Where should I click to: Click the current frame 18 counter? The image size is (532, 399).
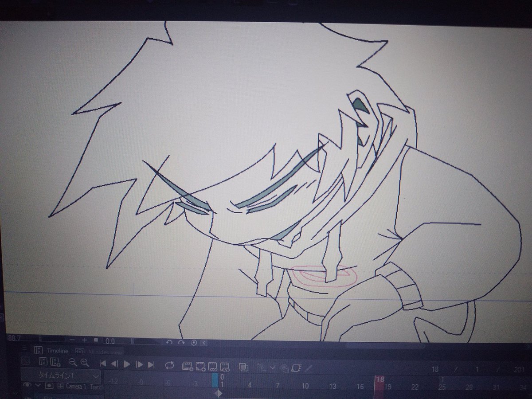pos(435,369)
